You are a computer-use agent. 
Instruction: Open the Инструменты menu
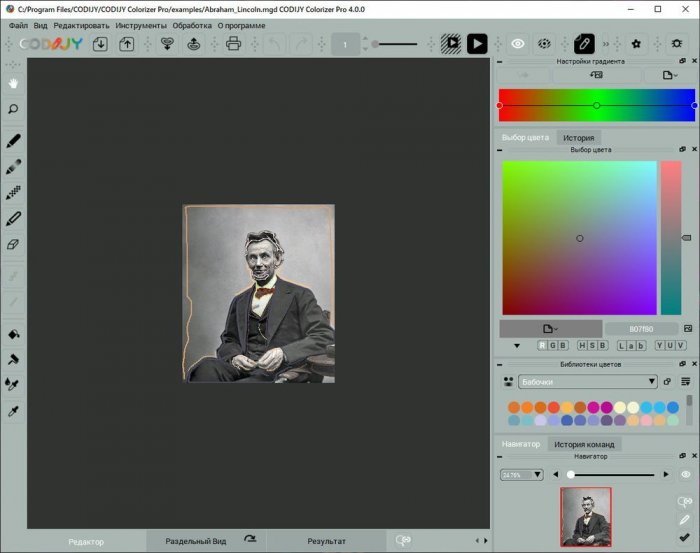tap(141, 25)
